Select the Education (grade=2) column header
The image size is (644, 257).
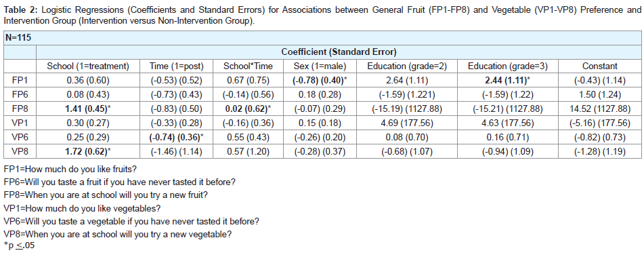click(x=407, y=66)
